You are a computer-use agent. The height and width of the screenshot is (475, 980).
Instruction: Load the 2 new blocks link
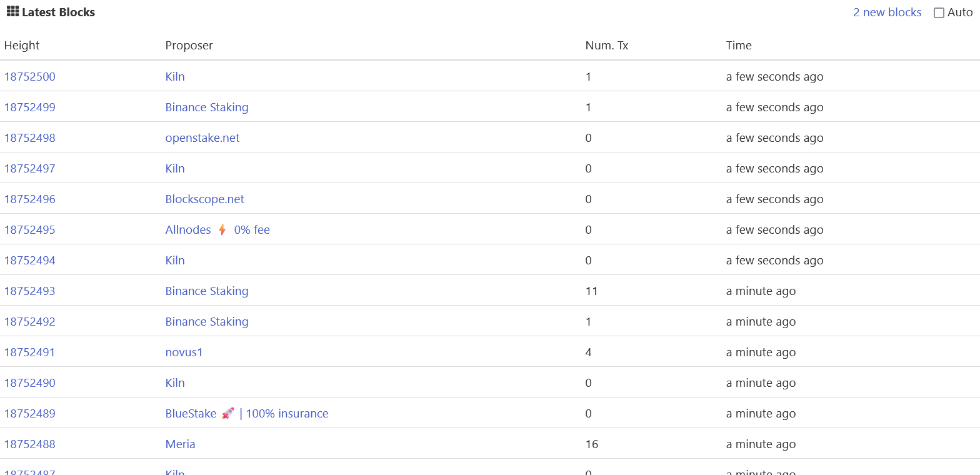click(x=887, y=12)
